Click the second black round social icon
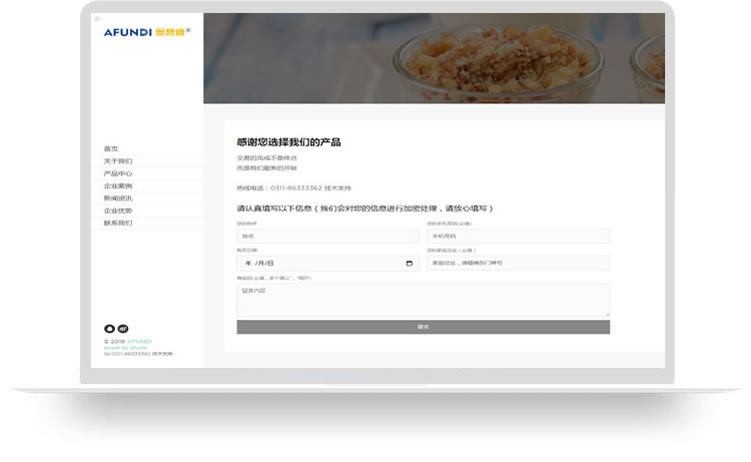 123,328
